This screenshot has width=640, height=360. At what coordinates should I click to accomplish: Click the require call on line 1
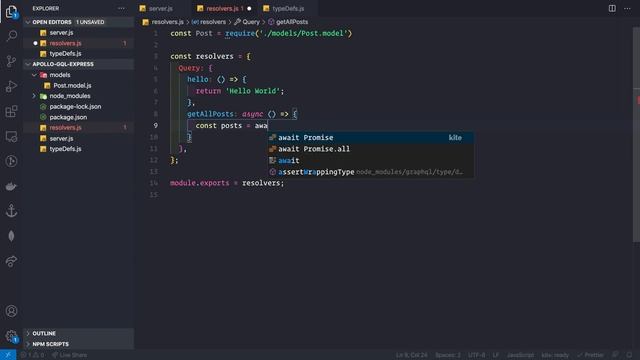coord(240,33)
